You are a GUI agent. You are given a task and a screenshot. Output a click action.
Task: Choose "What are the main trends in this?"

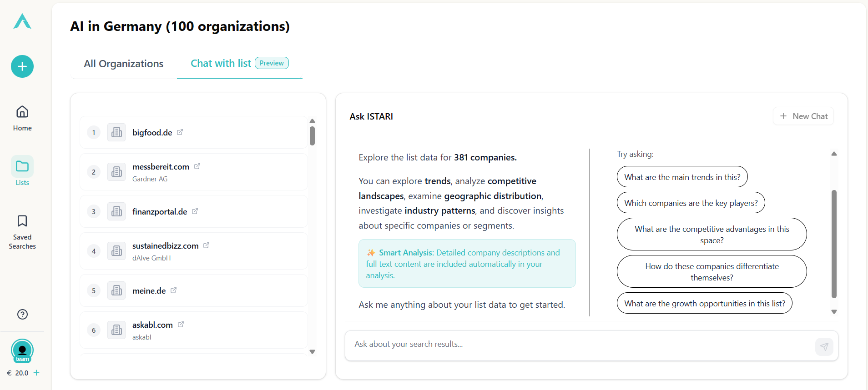[x=682, y=177]
